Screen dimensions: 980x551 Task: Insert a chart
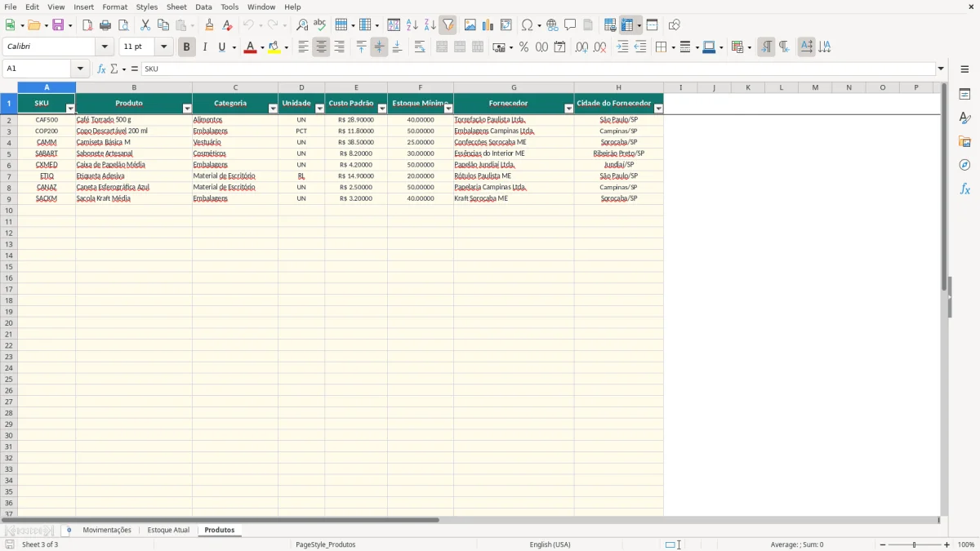pyautogui.click(x=488, y=25)
